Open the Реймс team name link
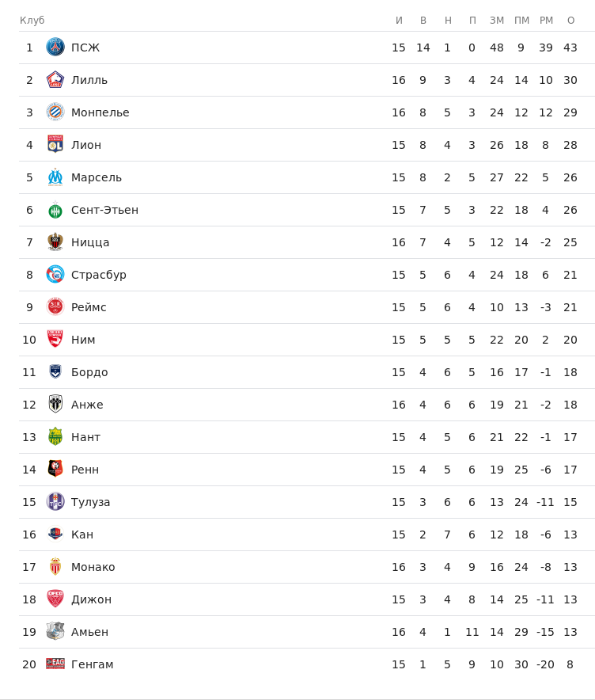595x700 pixels. pos(89,307)
